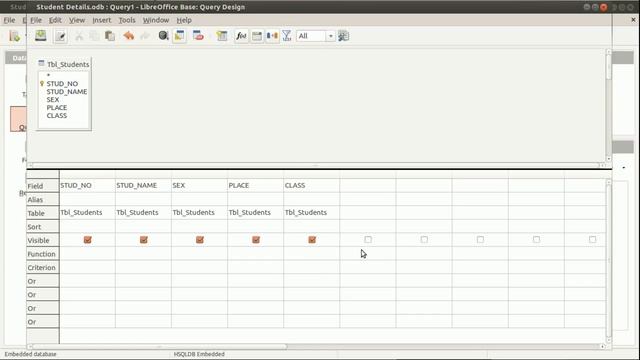This screenshot has height=360, width=640.
Task: Open the Tools menu
Action: click(127, 20)
